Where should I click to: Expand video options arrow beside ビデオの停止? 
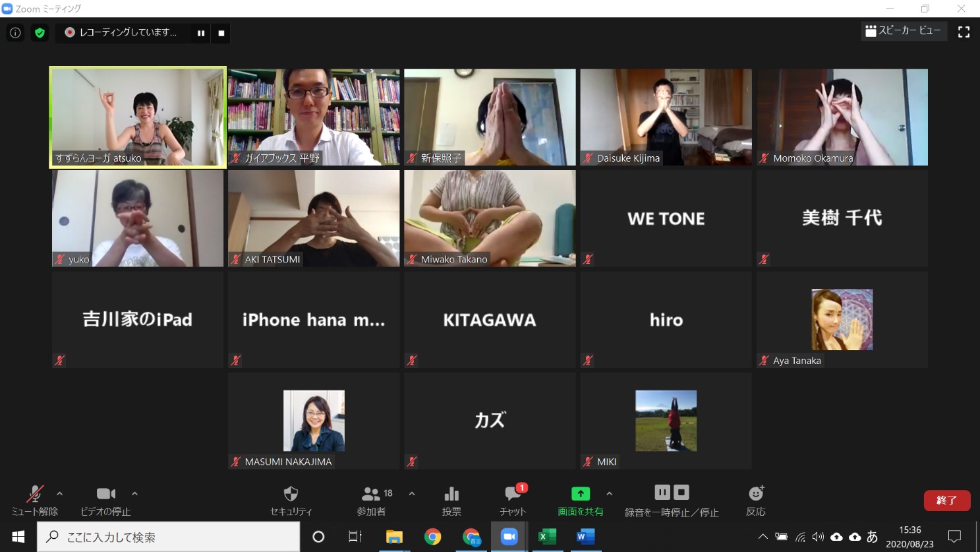(x=134, y=493)
